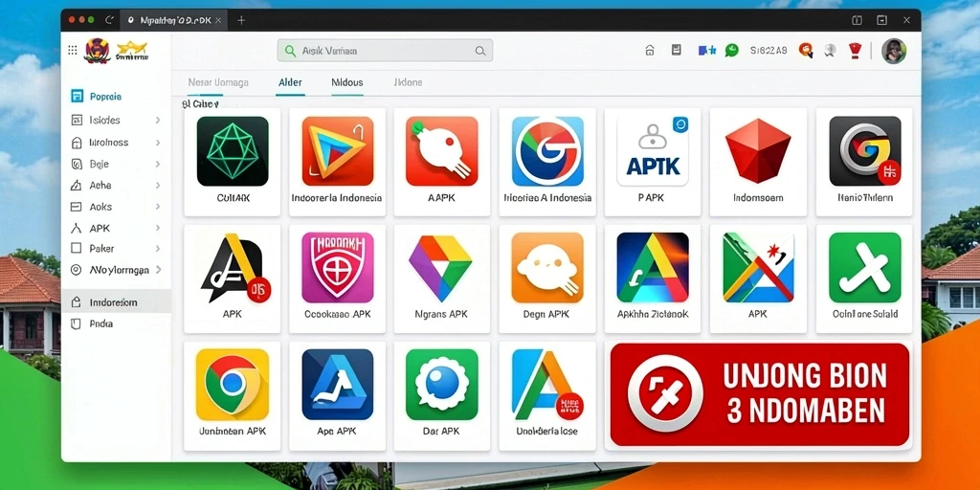980x490 pixels.
Task: Switch to the Nesar Uomaga tab
Action: point(218,82)
